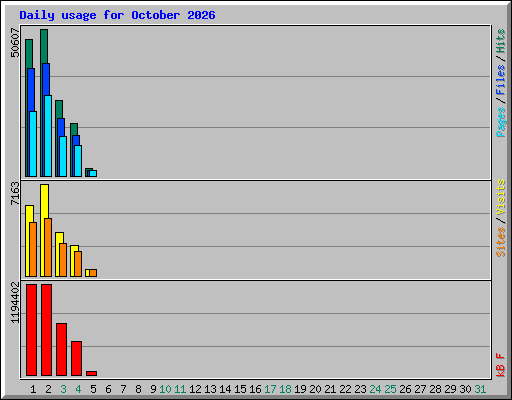Click the orange Sites bar for day 4
512x400 pixels.
78,264
